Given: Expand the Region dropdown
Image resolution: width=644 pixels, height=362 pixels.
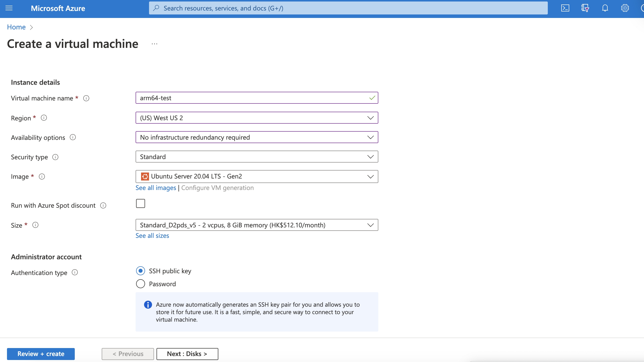Looking at the screenshot, I should (256, 118).
